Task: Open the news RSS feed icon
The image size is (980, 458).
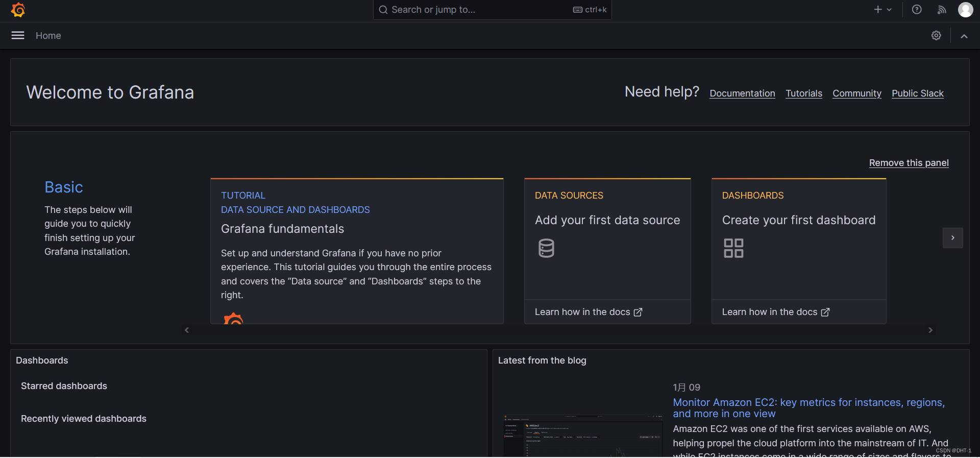Action: pyautogui.click(x=942, y=10)
